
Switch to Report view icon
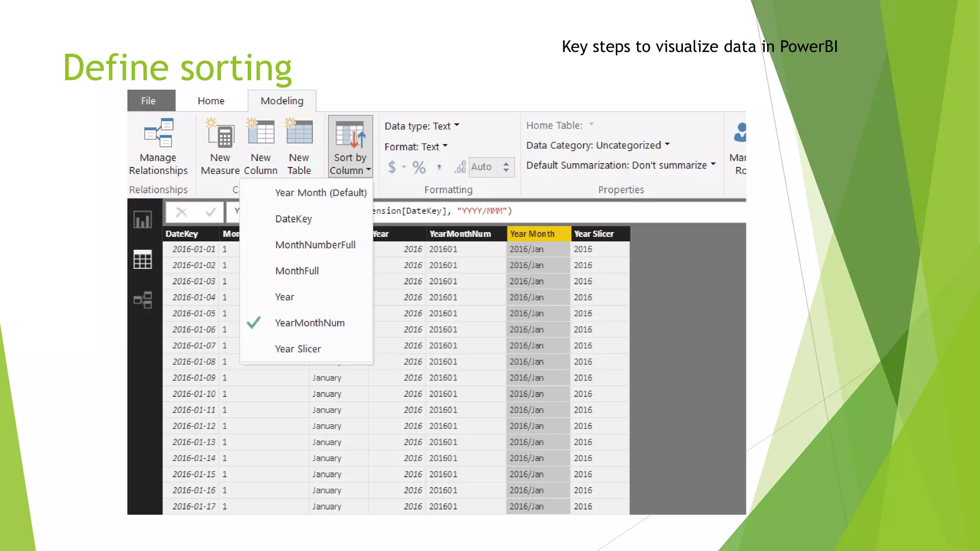[x=143, y=220]
